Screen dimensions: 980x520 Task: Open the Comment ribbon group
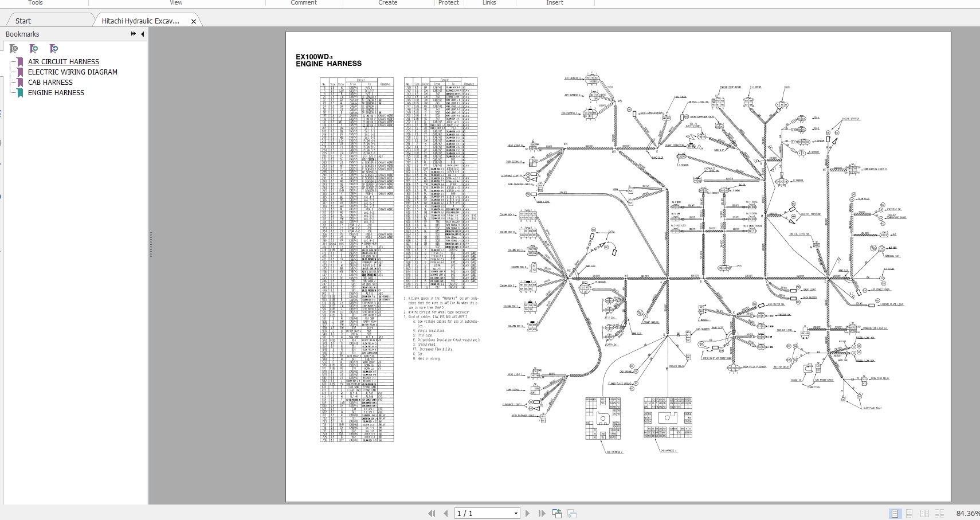(304, 3)
